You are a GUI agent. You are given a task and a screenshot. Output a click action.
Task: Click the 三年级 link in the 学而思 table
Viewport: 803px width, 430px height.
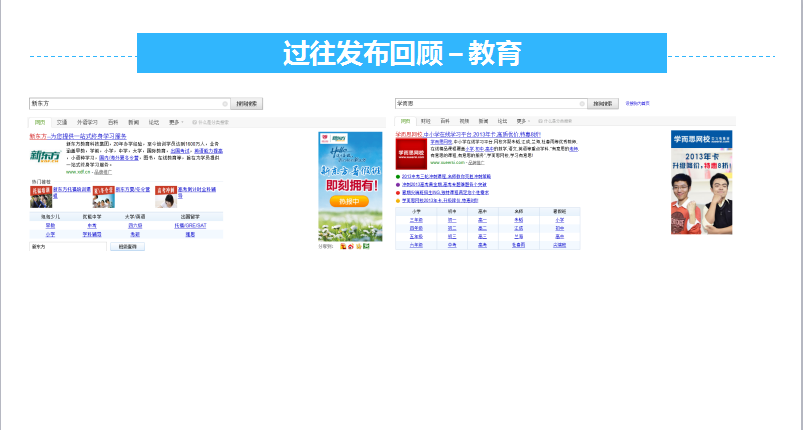[x=416, y=220]
